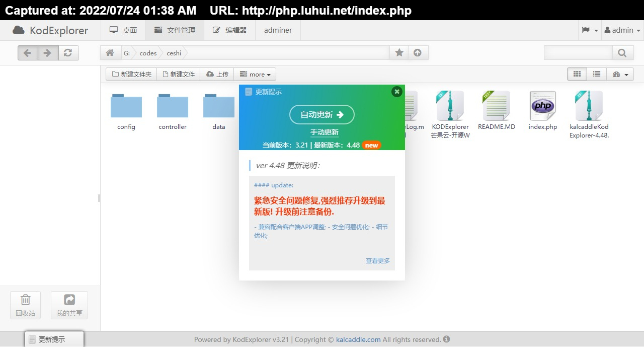Click the red 紧急安全问题修复 warning text
The height and width of the screenshot is (347, 644).
(x=319, y=206)
